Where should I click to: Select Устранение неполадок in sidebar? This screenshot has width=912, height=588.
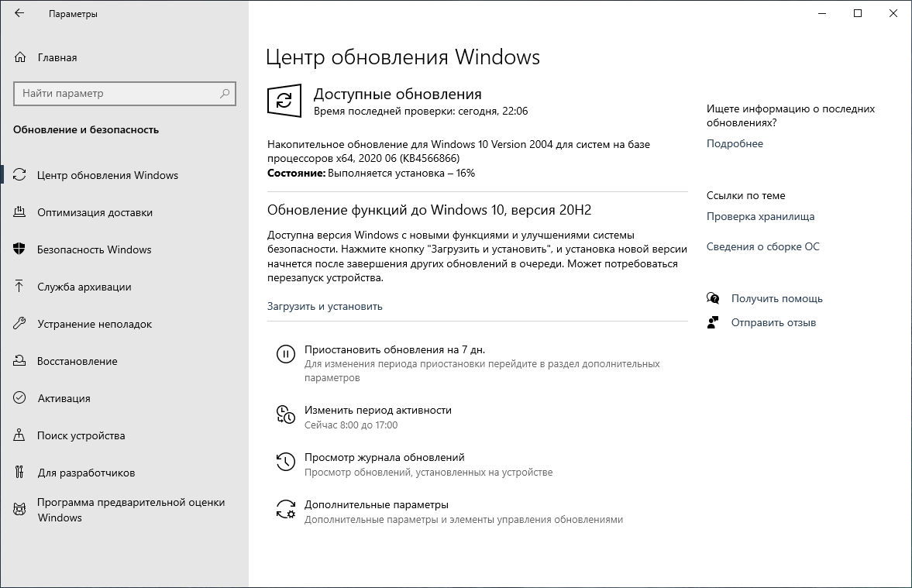(94, 324)
